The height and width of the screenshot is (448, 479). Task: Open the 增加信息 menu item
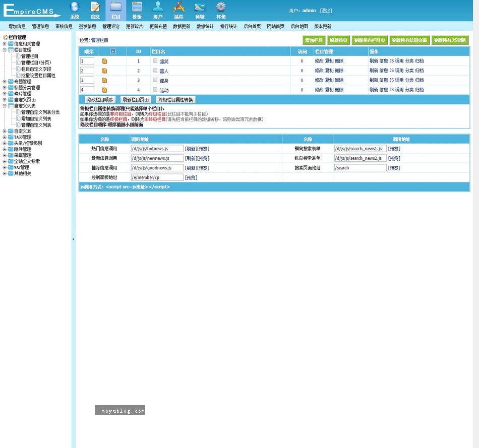17,26
